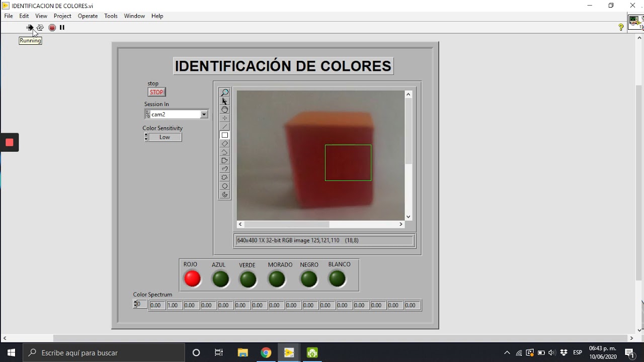This screenshot has height=362, width=644.
Task: Open volume control in system tray
Action: coord(552,352)
